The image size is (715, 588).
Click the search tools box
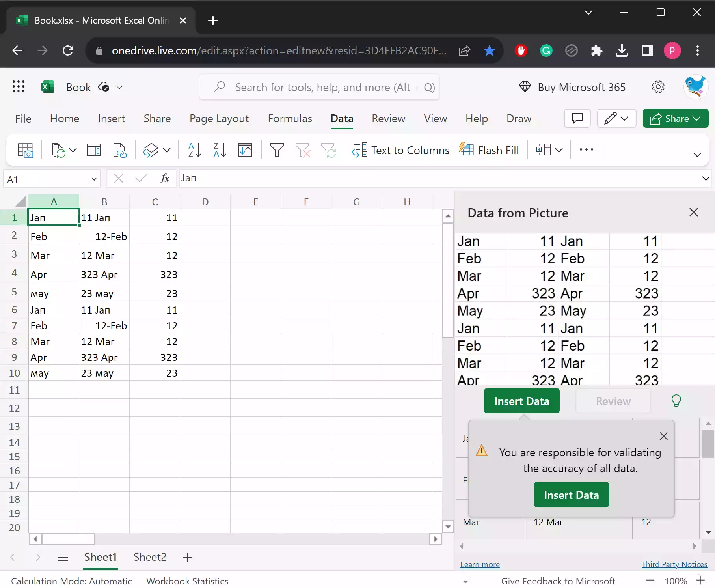[x=319, y=87]
